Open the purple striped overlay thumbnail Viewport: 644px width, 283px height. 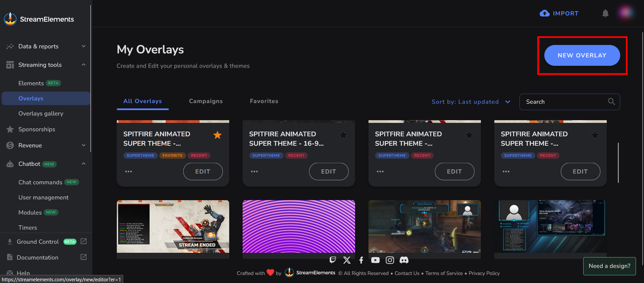pos(299,227)
